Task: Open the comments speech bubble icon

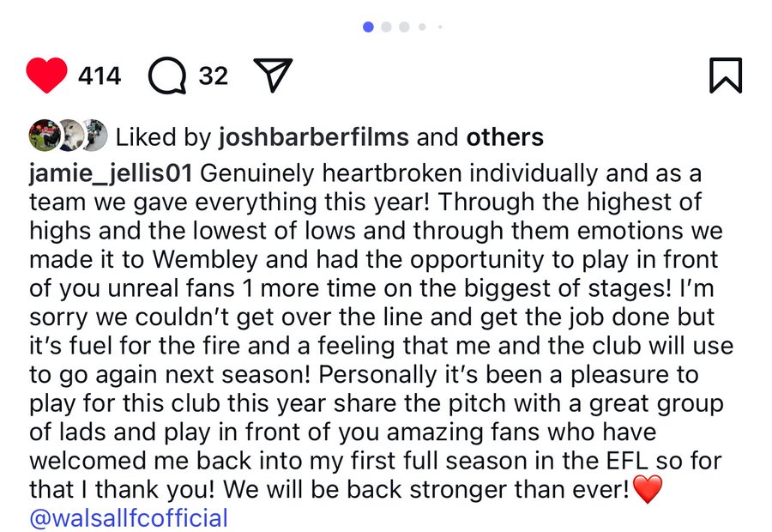Action: (x=167, y=76)
